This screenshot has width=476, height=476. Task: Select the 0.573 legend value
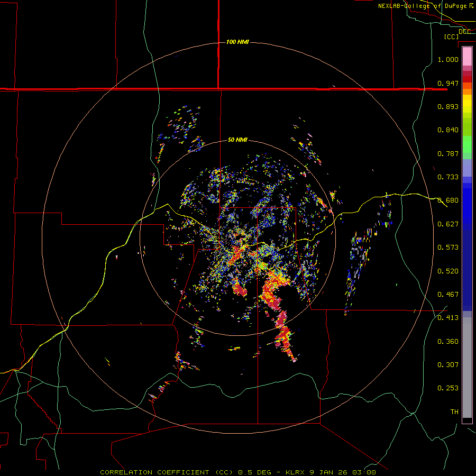click(448, 248)
